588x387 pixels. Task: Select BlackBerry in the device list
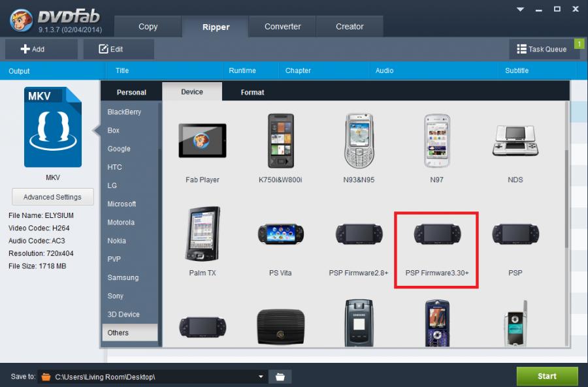pos(130,112)
